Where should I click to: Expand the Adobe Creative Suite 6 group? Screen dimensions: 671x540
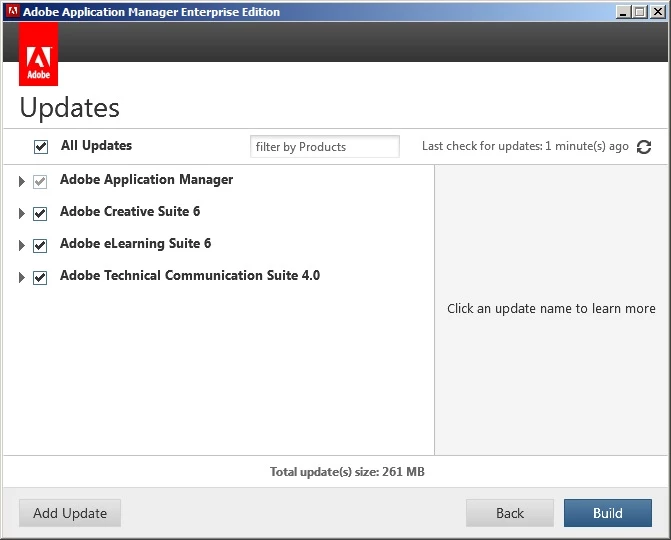click(21, 213)
